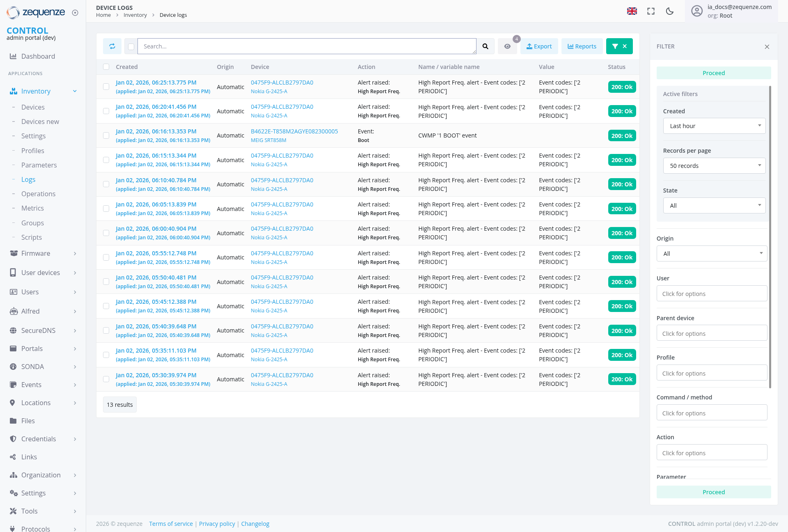
Task: Open the Origin filter dropdown
Action: [712, 254]
